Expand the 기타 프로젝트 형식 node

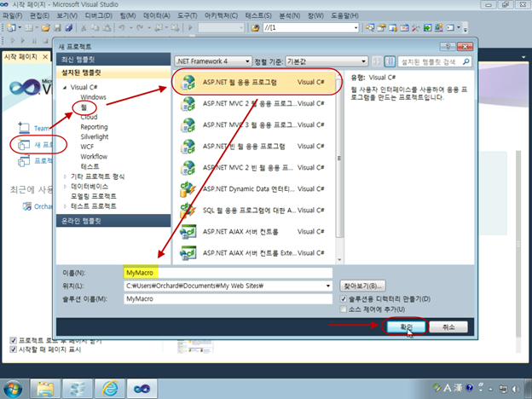coord(65,176)
